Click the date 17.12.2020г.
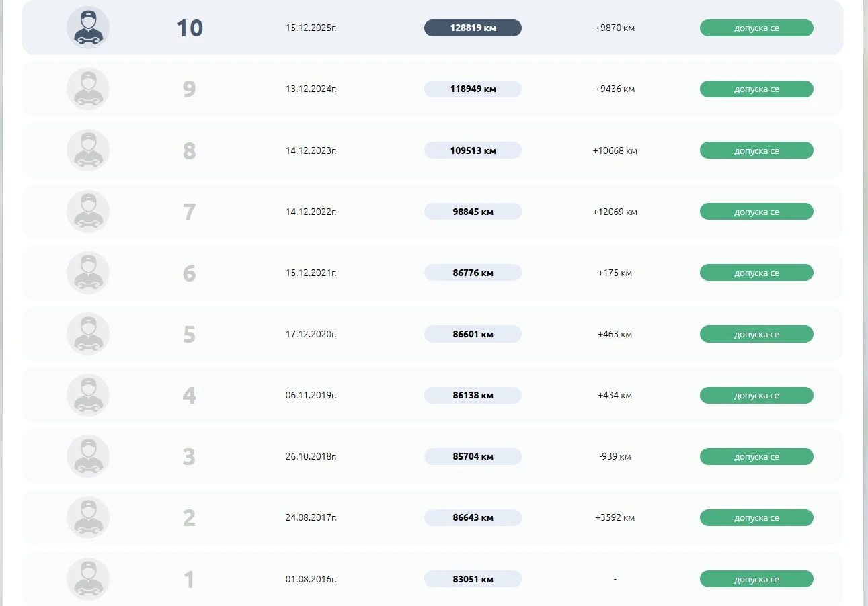The image size is (868, 606). 311,334
